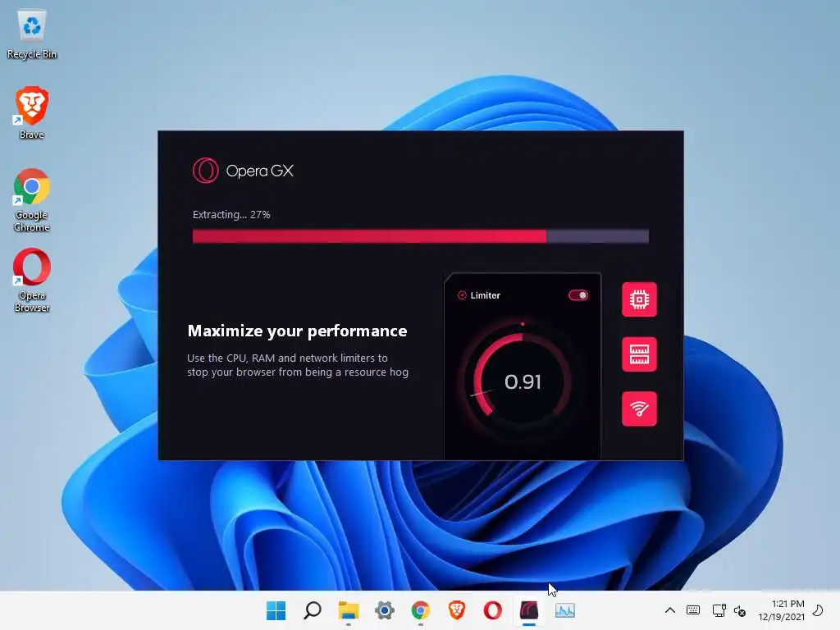Open the Windows Start menu
Image resolution: width=840 pixels, height=630 pixels.
coord(276,610)
